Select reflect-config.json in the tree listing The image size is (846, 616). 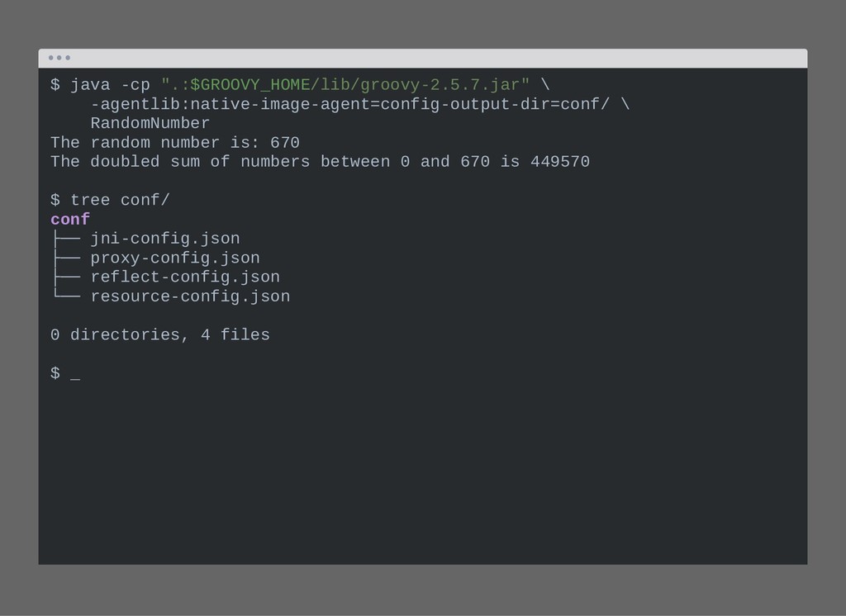point(185,277)
